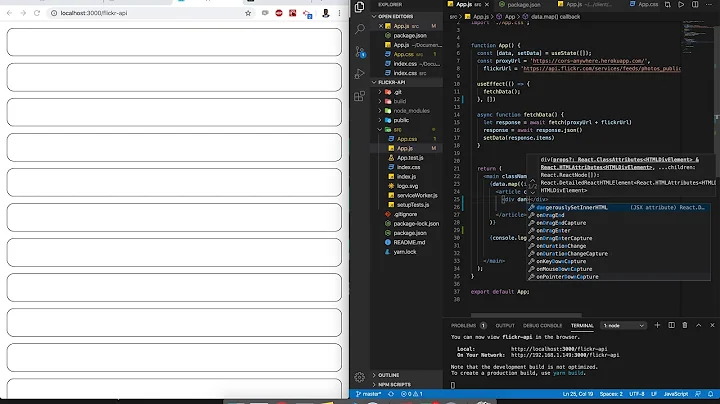This screenshot has width=720, height=404.
Task: Open the Search view in the activity bar
Action: (360, 29)
